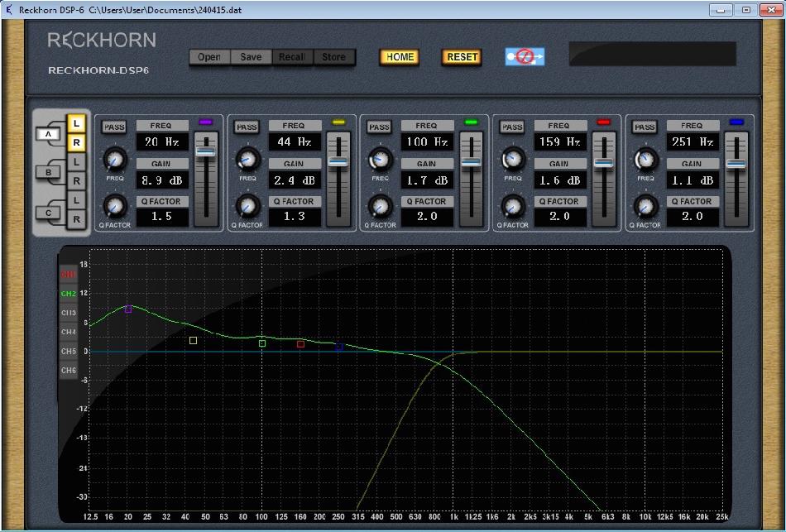Toggle the L channel of group C
Viewport: 786px width, 532px height.
pos(76,200)
